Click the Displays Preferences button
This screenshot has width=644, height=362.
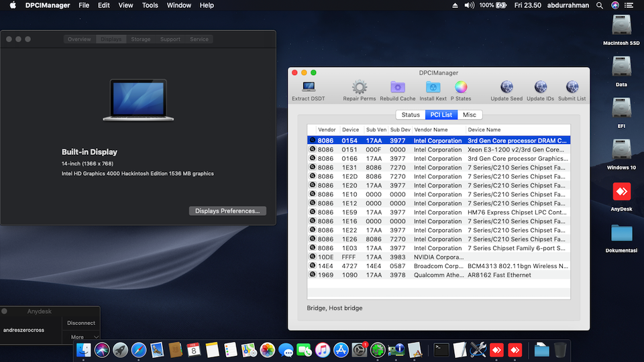pos(227,211)
